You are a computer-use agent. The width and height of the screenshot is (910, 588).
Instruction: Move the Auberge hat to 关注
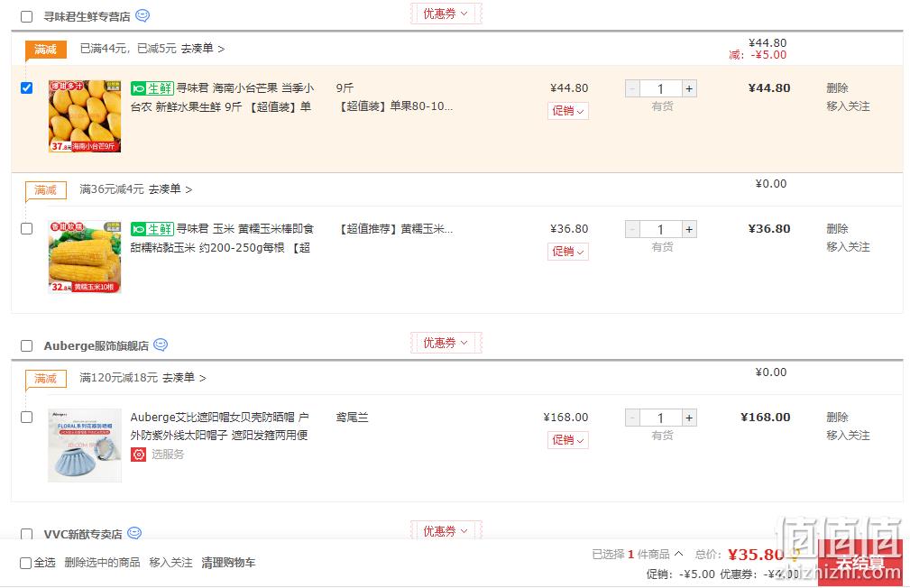click(848, 436)
